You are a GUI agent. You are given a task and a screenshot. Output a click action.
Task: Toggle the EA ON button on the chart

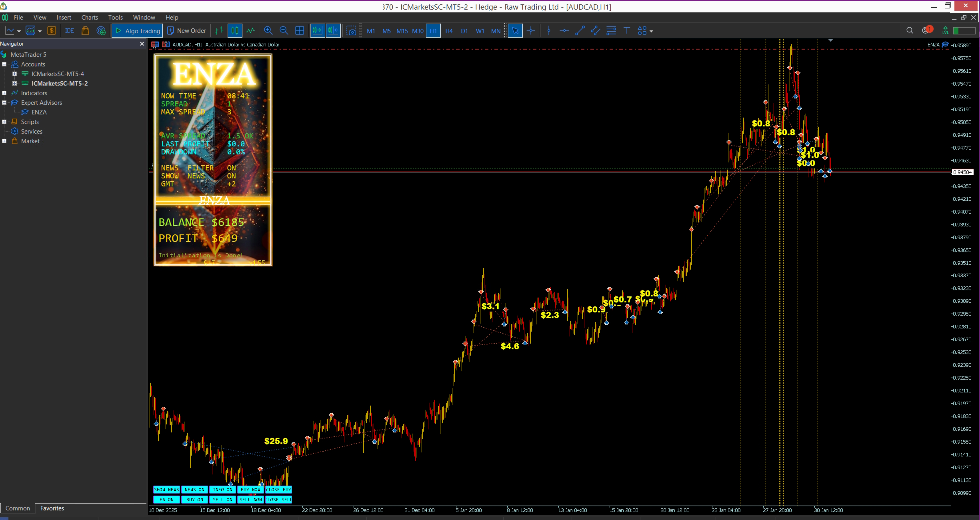click(x=166, y=500)
